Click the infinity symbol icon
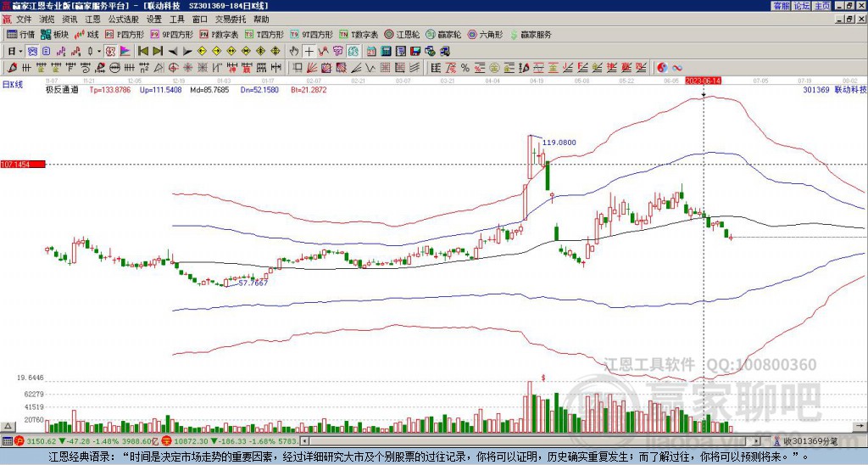This screenshot has height=465, width=868. [677, 68]
